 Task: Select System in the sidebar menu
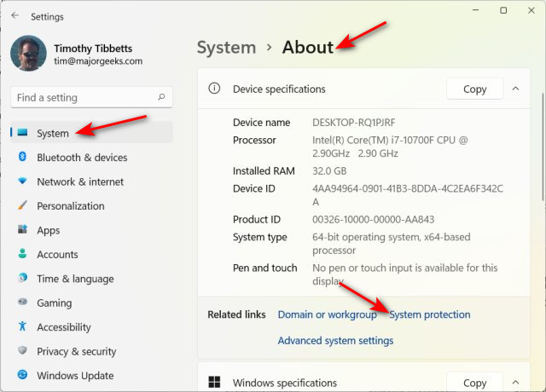pos(53,133)
